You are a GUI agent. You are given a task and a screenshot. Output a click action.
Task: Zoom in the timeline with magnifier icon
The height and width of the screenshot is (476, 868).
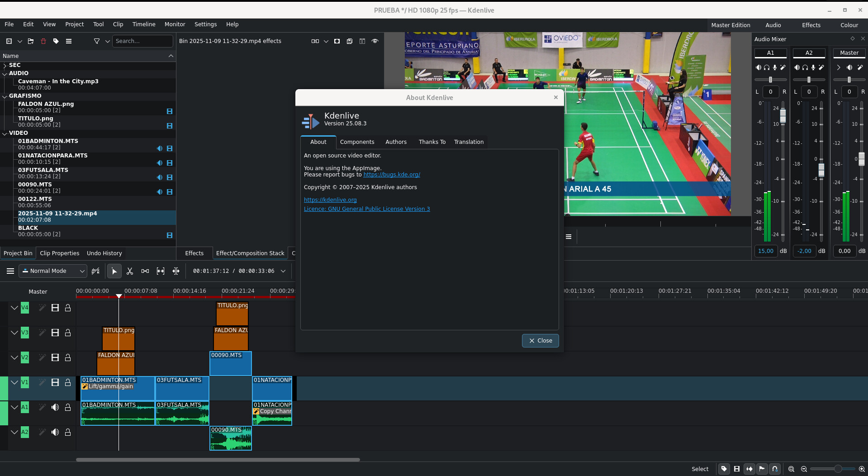[862, 469]
